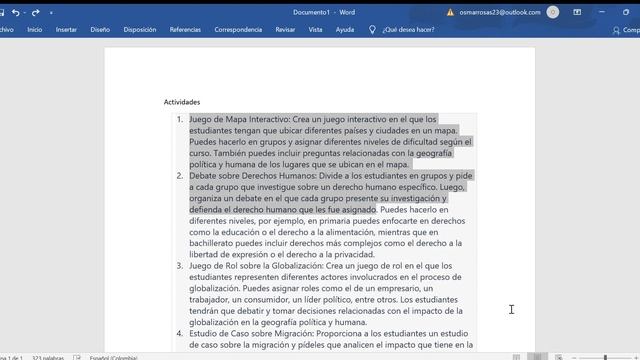The image size is (640, 360).
Task: Switch to Read Mode view icon
Action: pos(516,358)
